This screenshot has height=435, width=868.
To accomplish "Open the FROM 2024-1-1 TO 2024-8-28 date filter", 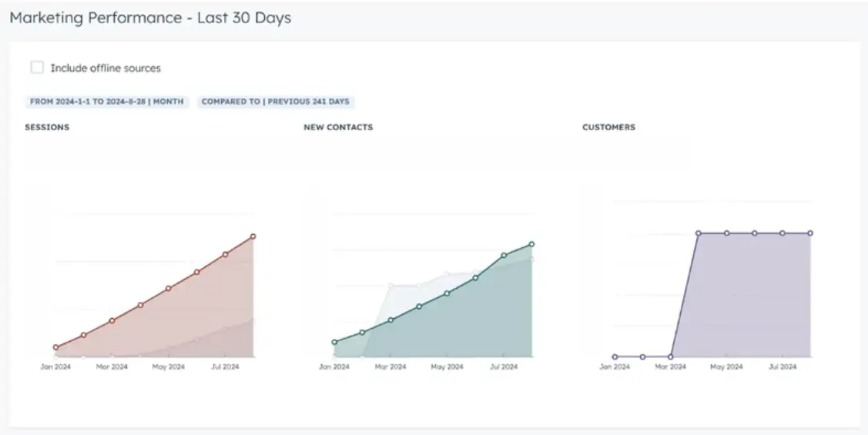I will tap(107, 102).
